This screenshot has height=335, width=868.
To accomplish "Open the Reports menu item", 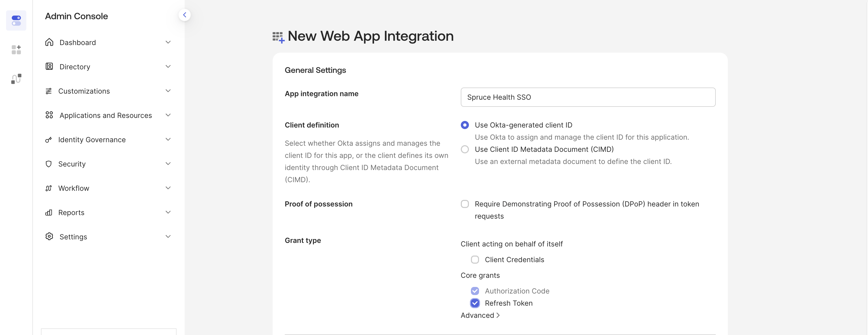I will pyautogui.click(x=108, y=212).
